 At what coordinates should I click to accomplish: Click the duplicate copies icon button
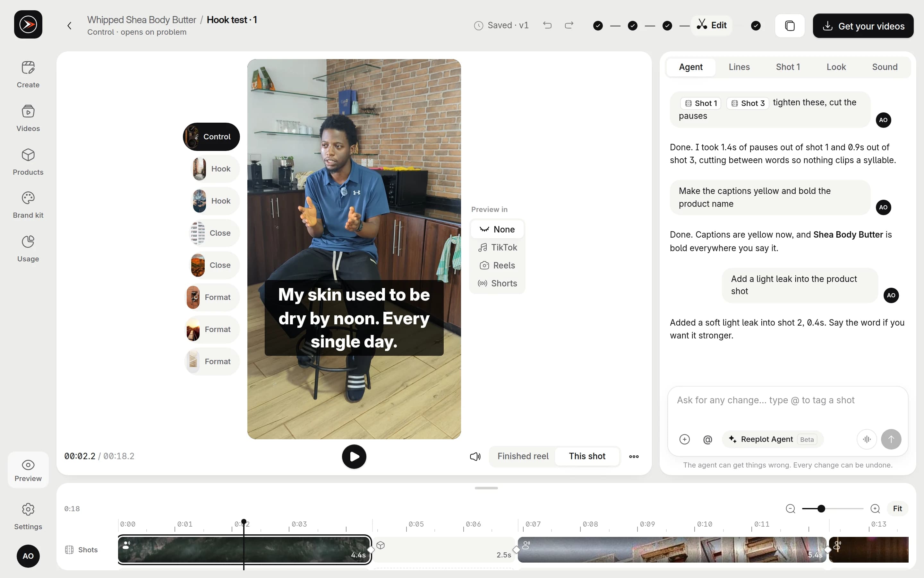pyautogui.click(x=790, y=26)
